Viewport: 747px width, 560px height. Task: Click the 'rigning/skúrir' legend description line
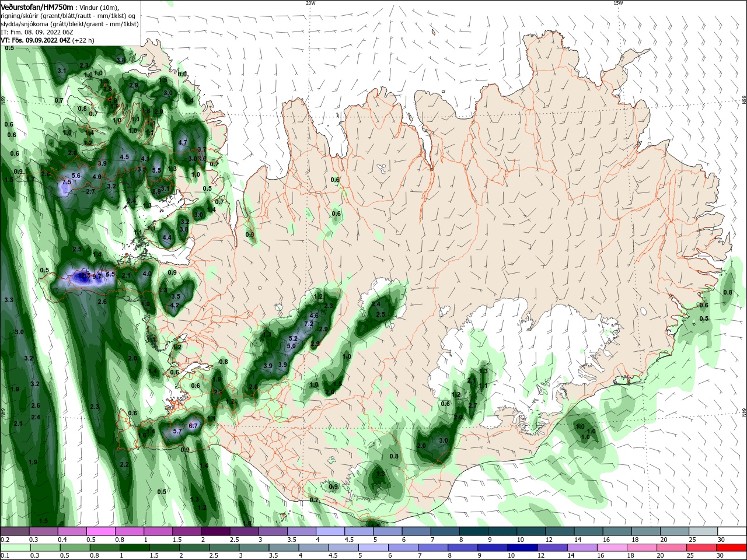coord(68,16)
